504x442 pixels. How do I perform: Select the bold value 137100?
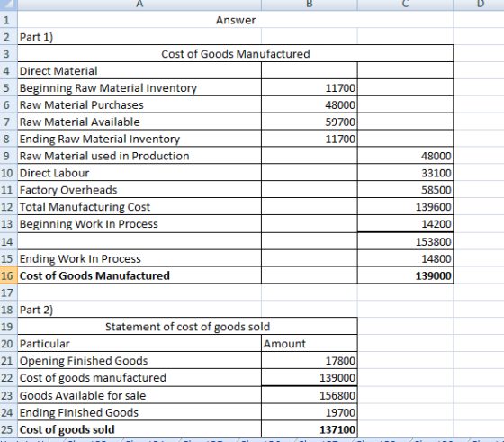click(310, 429)
